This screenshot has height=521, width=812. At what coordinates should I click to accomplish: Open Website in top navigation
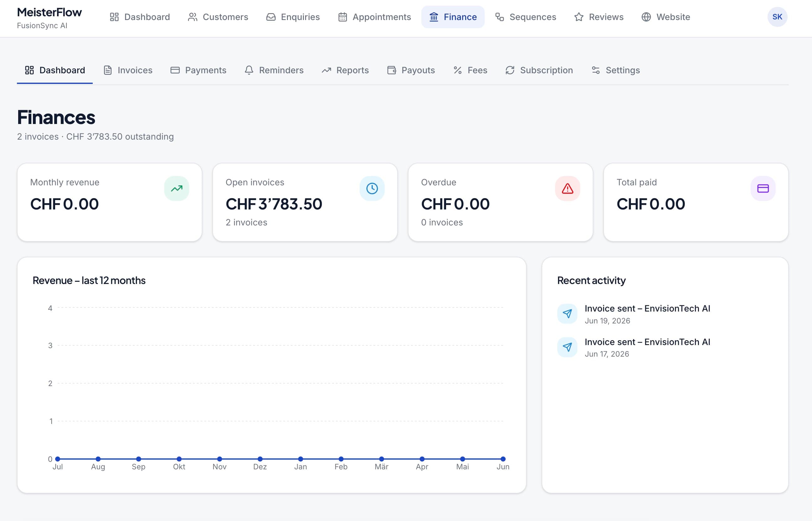pos(665,17)
